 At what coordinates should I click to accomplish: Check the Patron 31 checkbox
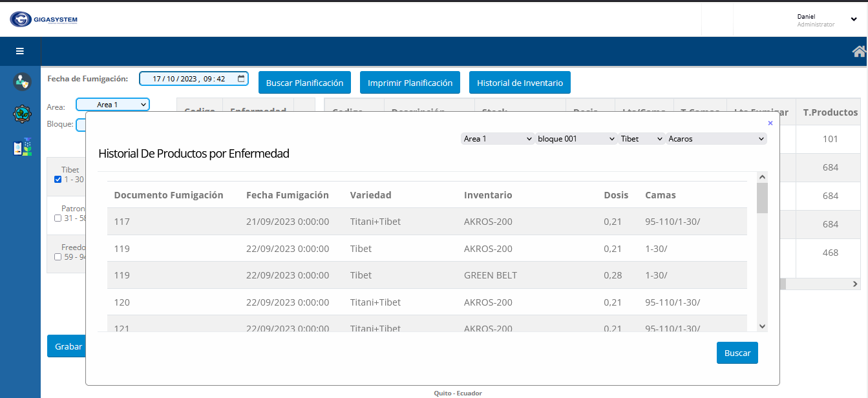(x=58, y=218)
